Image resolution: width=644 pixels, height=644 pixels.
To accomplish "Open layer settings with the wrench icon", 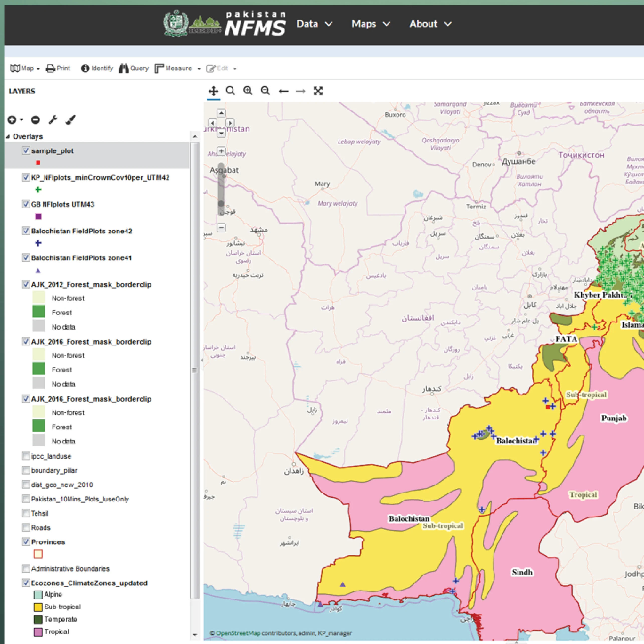I will coord(53,120).
